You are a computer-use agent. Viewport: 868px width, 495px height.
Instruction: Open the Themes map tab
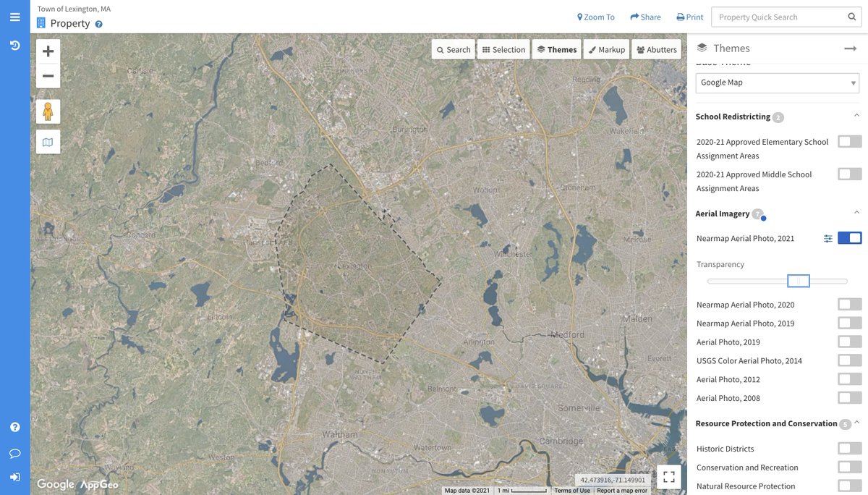pos(557,49)
